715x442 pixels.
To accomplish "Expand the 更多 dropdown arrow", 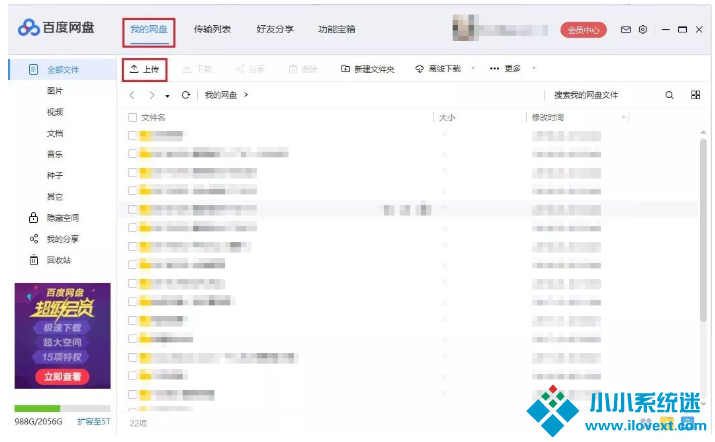I will (534, 69).
